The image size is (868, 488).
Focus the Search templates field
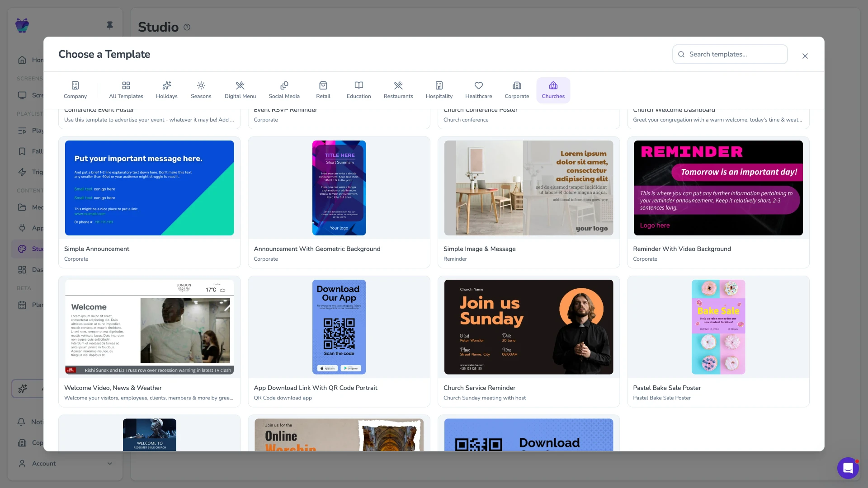point(730,54)
